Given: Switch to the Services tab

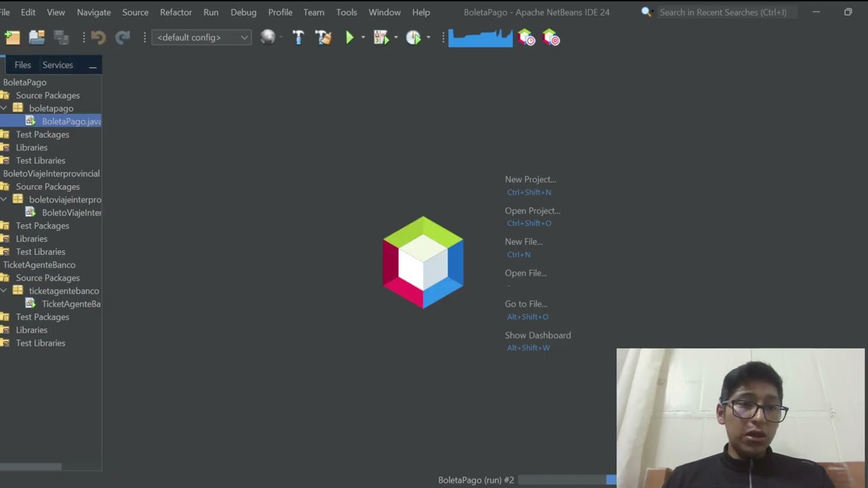Looking at the screenshot, I should coord(58,65).
